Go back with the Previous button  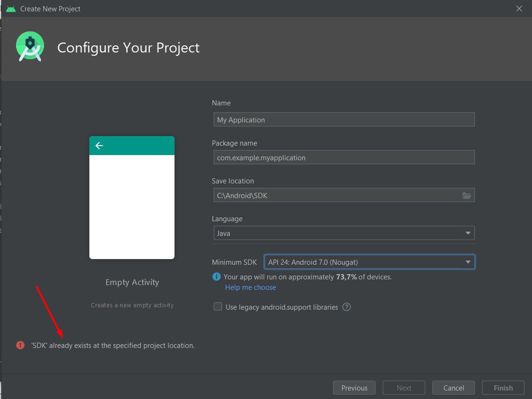(354, 388)
